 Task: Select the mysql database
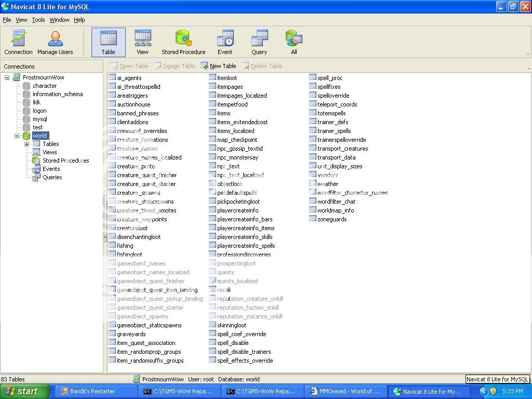click(x=39, y=119)
